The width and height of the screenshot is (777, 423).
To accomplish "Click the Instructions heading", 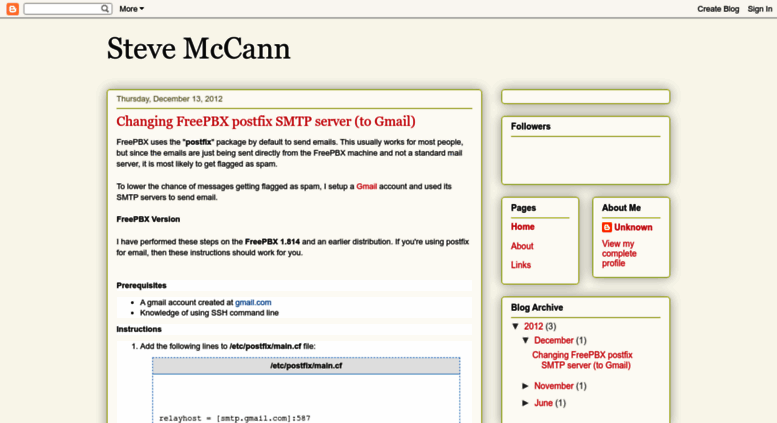I will point(139,329).
